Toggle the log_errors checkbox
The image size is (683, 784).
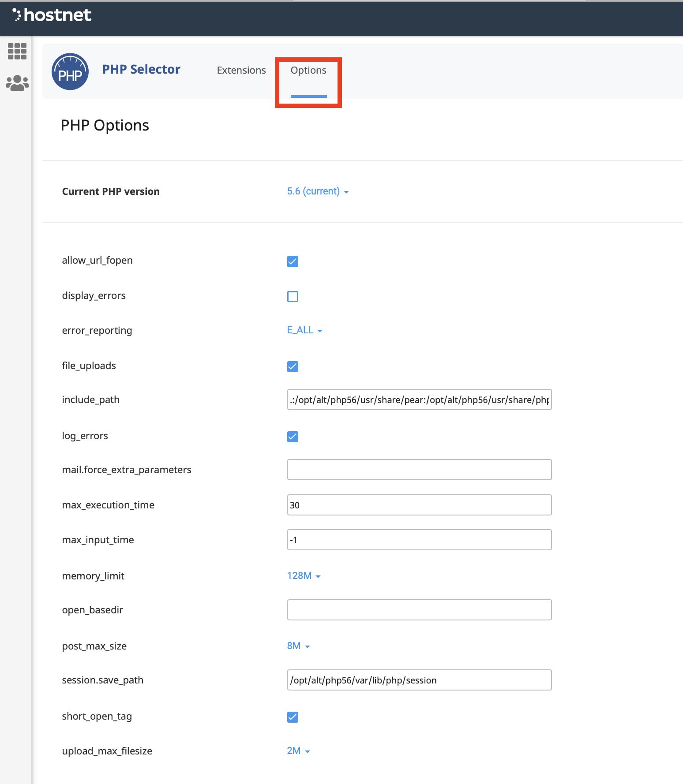click(x=293, y=437)
